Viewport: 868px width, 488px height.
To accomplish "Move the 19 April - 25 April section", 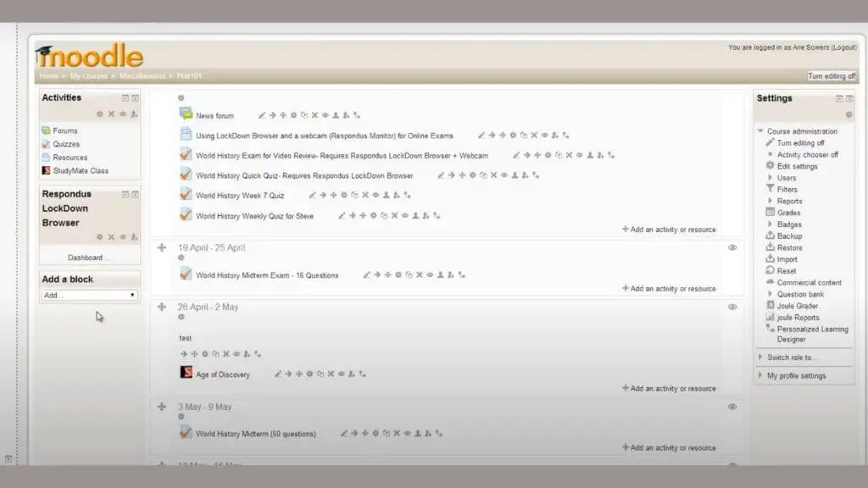I will 162,247.
